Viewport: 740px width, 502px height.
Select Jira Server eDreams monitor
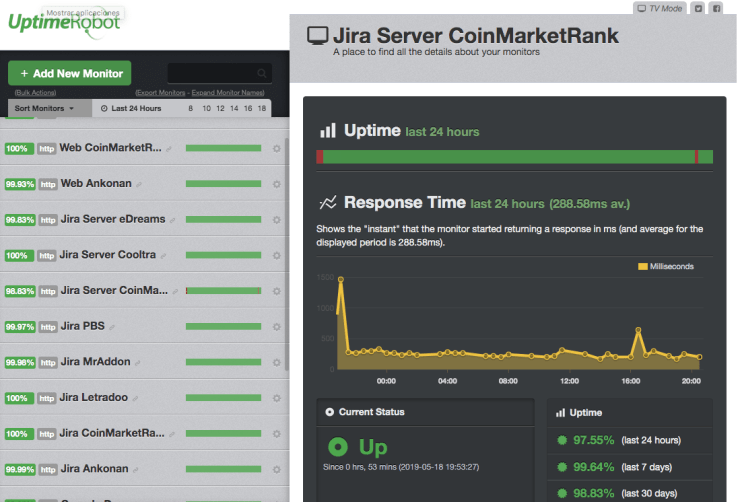tap(112, 219)
